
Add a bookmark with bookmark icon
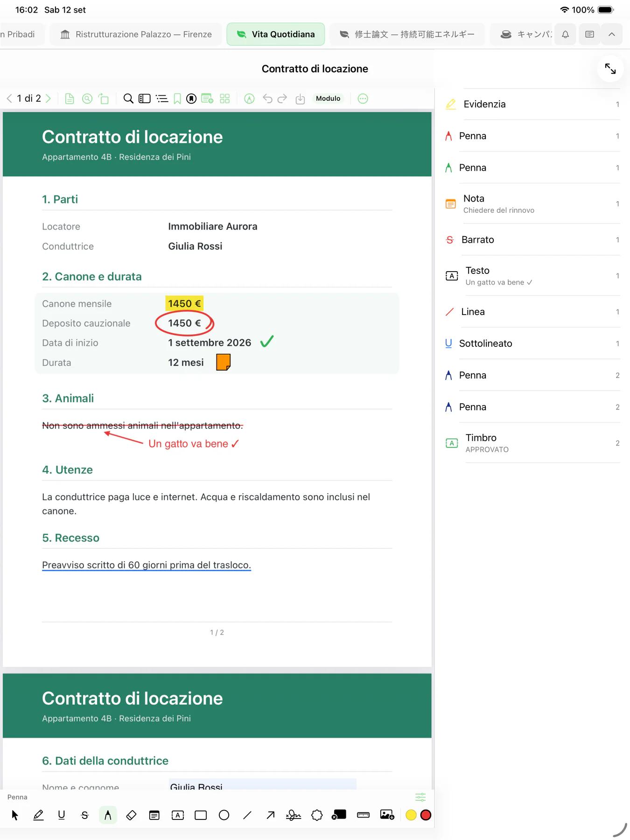177,98
